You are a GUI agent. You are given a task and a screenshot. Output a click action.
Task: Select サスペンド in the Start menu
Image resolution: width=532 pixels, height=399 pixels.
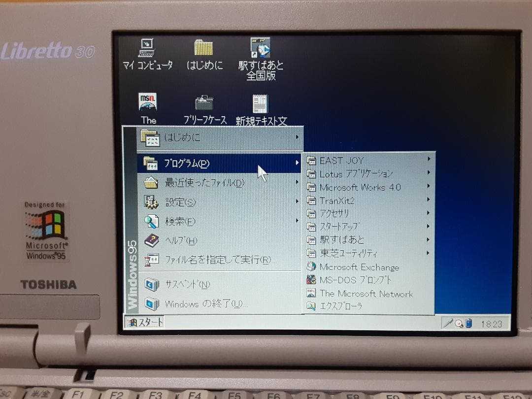[x=187, y=285]
